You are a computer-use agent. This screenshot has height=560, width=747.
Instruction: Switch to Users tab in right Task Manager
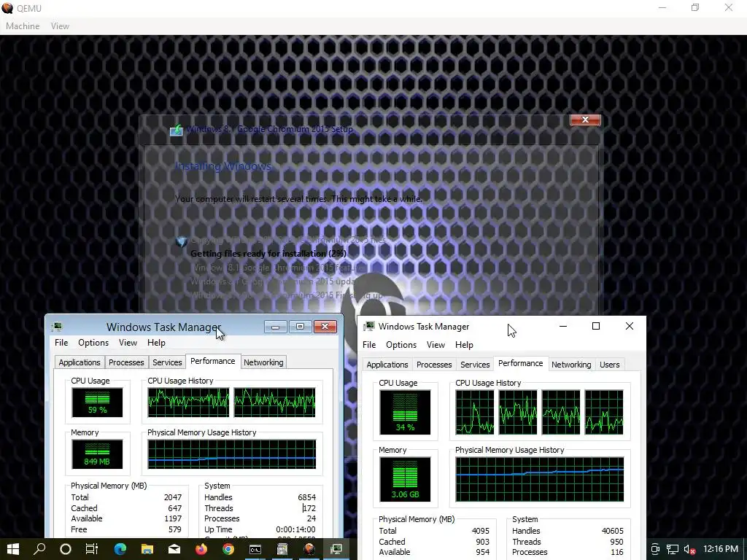pyautogui.click(x=610, y=365)
